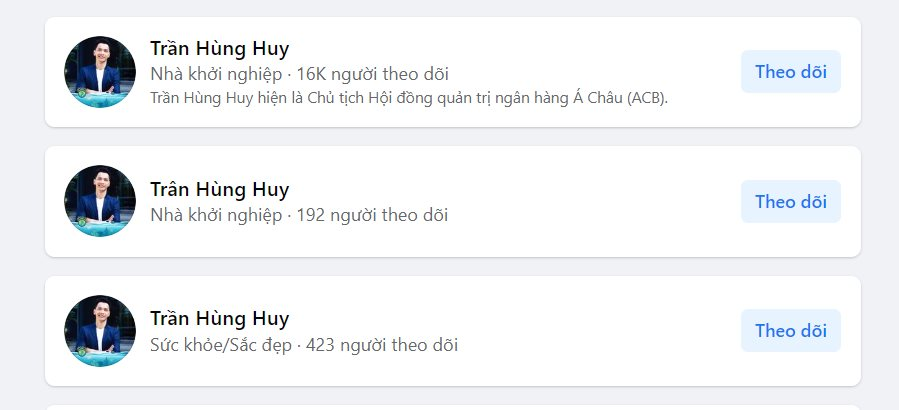This screenshot has height=410, width=899.
Task: Click the 'Sức khỏe/Sắc đẹp' category label
Action: [221, 345]
